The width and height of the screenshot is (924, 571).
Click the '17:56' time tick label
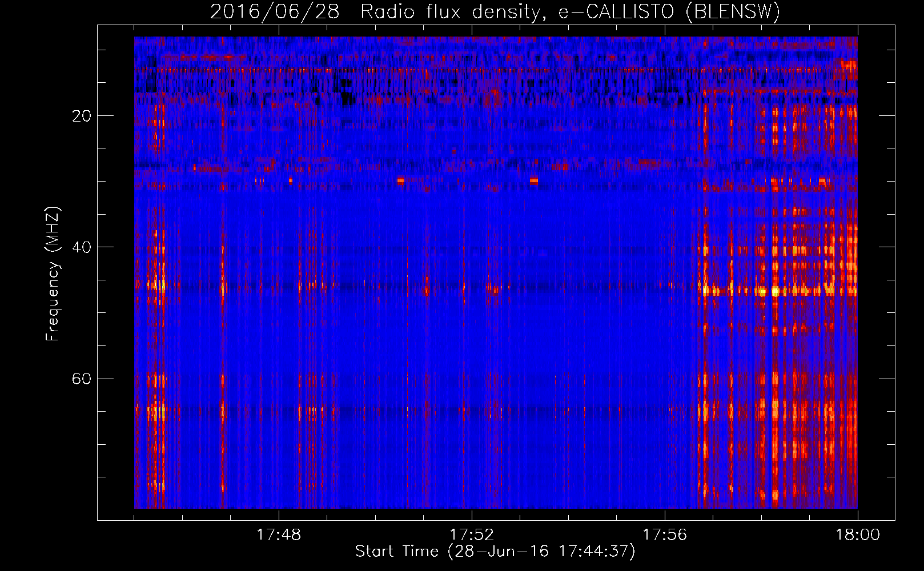tap(665, 535)
